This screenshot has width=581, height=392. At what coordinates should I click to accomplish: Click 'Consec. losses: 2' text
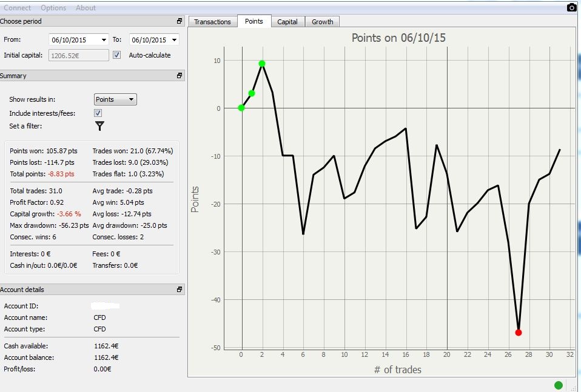click(x=118, y=237)
